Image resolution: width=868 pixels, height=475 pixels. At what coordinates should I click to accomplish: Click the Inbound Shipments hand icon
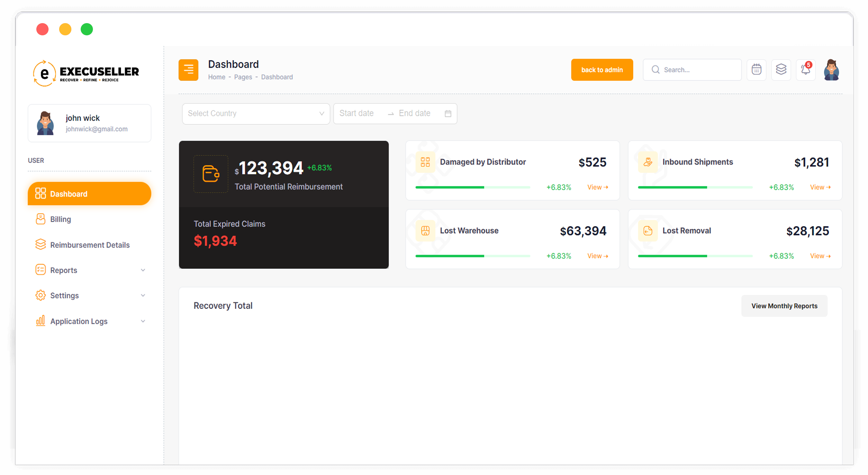click(x=648, y=162)
